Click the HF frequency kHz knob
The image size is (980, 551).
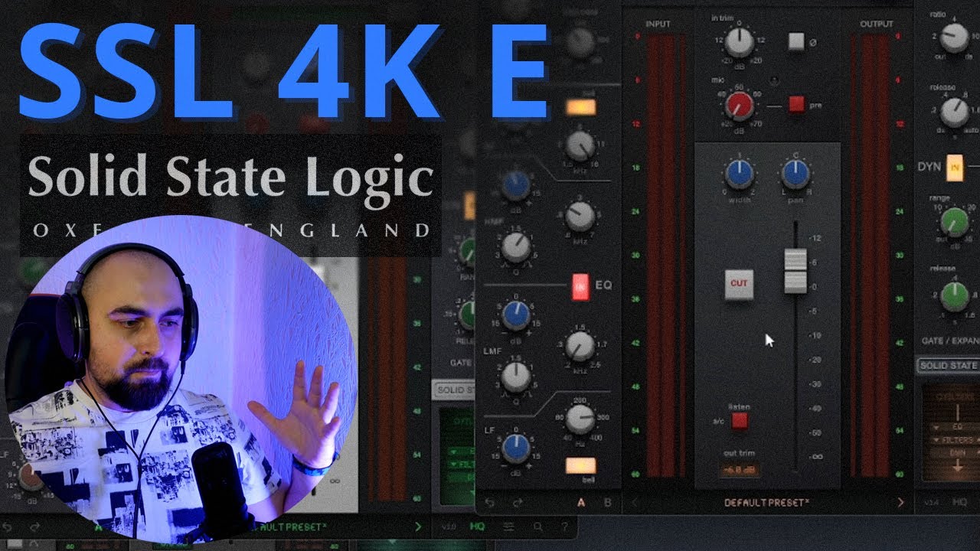580,145
